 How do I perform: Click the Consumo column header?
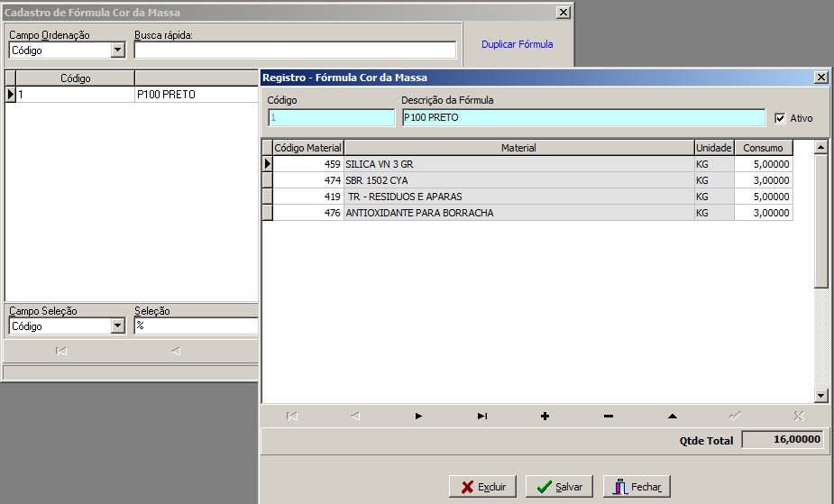764,148
